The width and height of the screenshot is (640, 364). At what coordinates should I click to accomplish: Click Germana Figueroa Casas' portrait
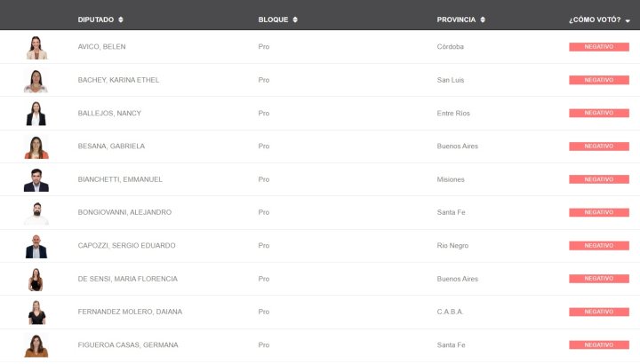pyautogui.click(x=36, y=345)
